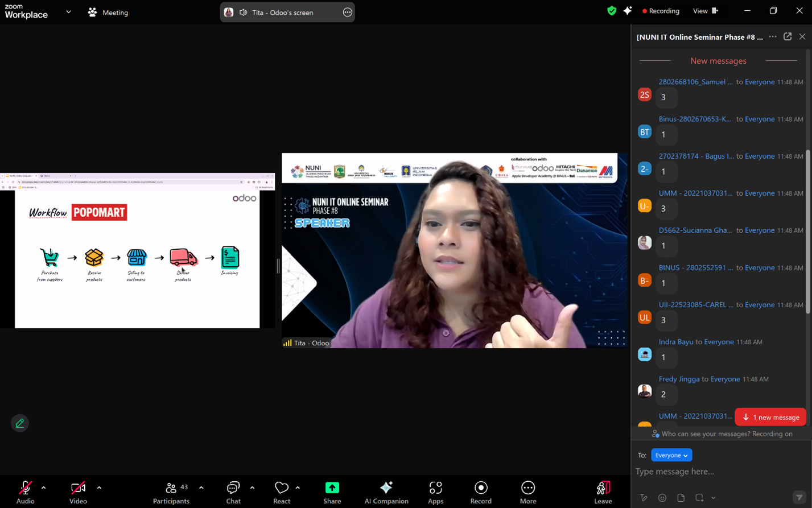812x508 pixels.
Task: Open the Meeting tab
Action: click(x=108, y=12)
